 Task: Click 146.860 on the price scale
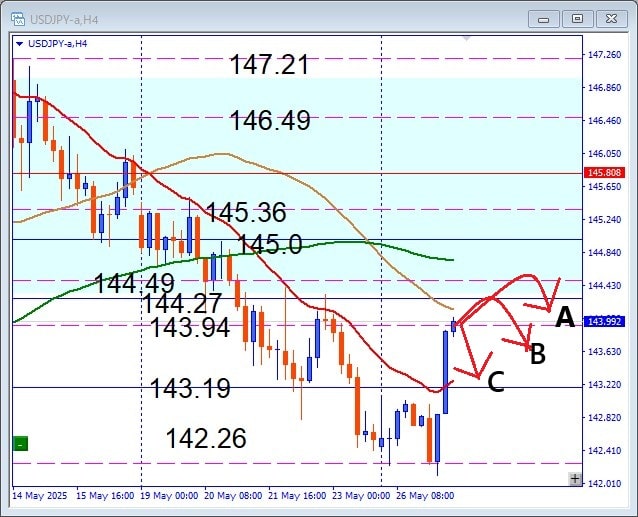point(605,88)
